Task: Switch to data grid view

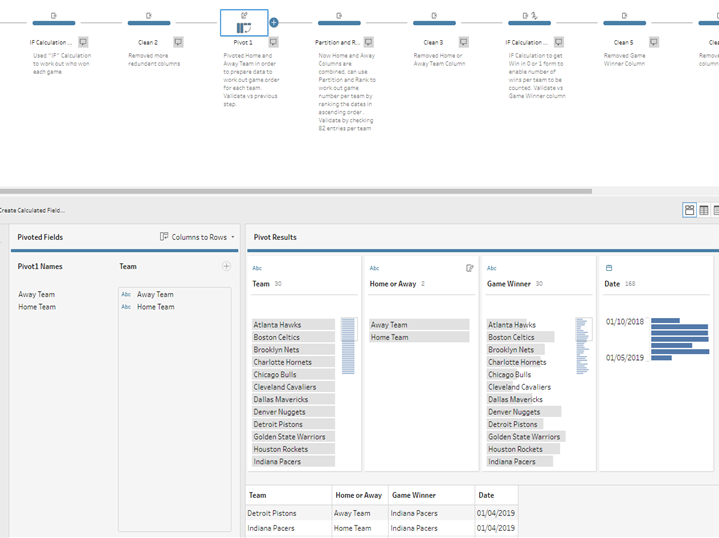Action: pyautogui.click(x=704, y=211)
